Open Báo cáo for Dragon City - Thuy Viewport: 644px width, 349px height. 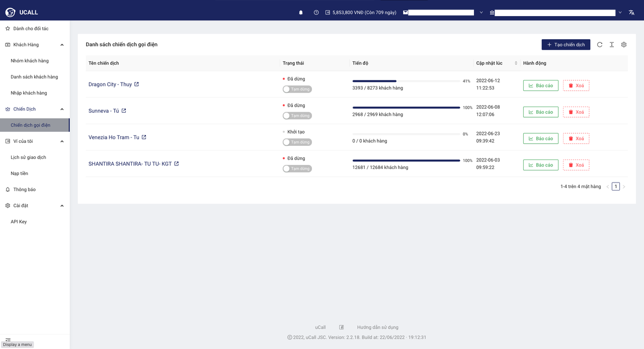coord(541,85)
